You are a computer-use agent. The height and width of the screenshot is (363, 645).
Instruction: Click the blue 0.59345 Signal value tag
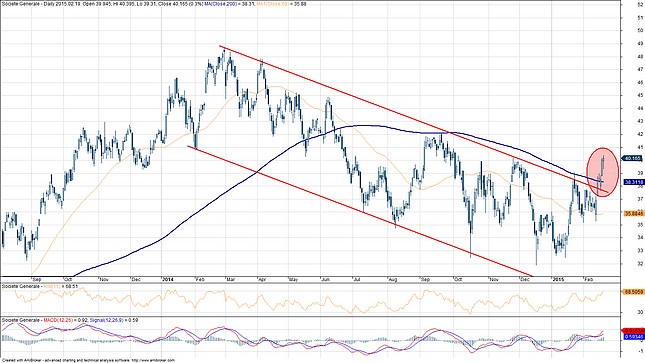[633, 337]
